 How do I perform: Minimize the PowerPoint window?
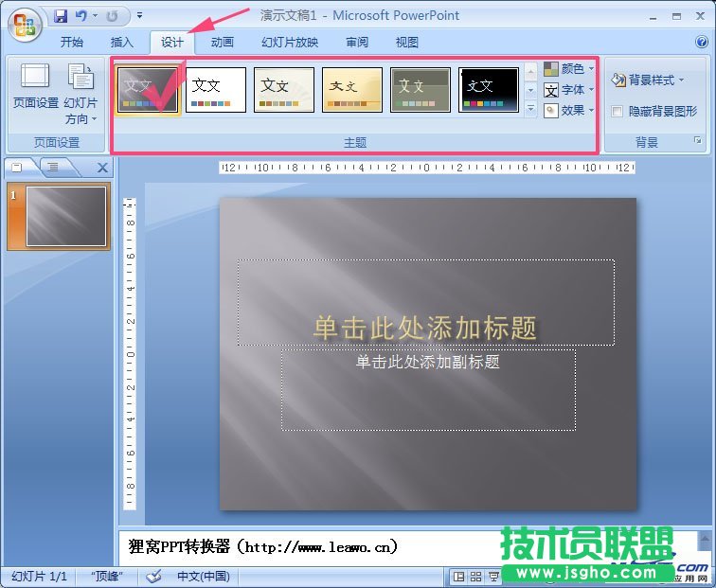[x=653, y=17]
